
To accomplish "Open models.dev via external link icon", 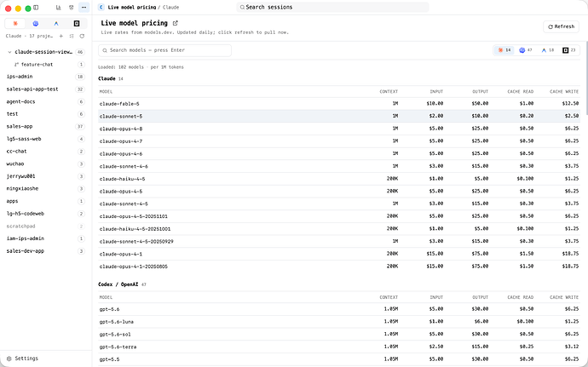I will (x=176, y=23).
